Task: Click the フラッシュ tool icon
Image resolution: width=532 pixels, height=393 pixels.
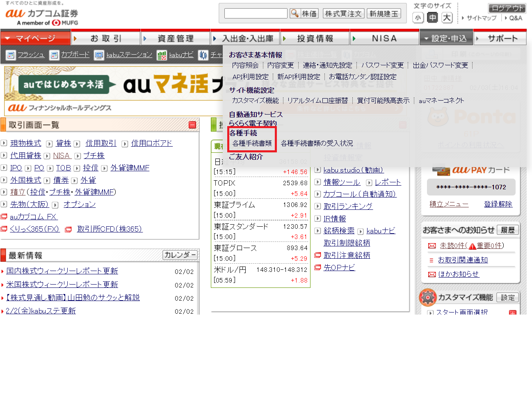Action: click(11, 55)
